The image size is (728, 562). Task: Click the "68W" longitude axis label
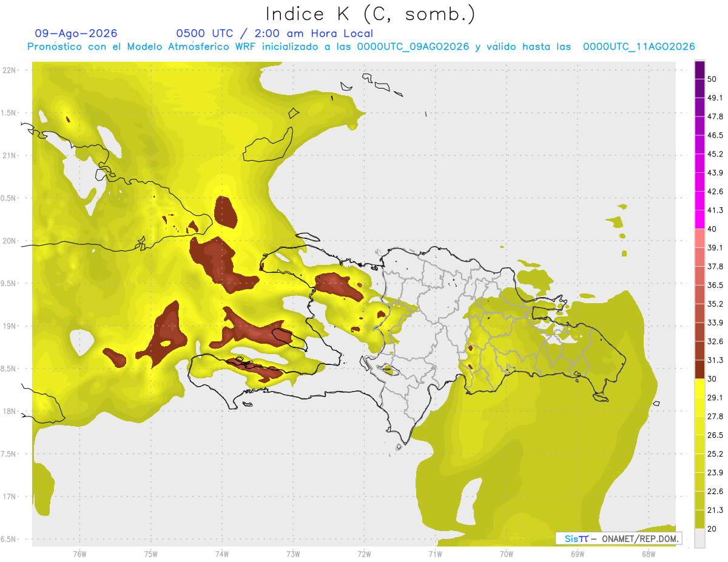click(649, 554)
